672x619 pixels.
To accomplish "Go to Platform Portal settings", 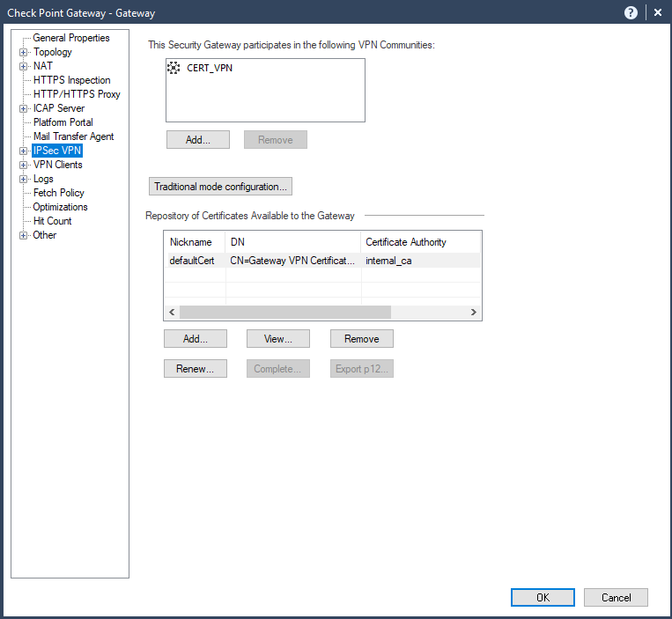I will click(x=63, y=122).
